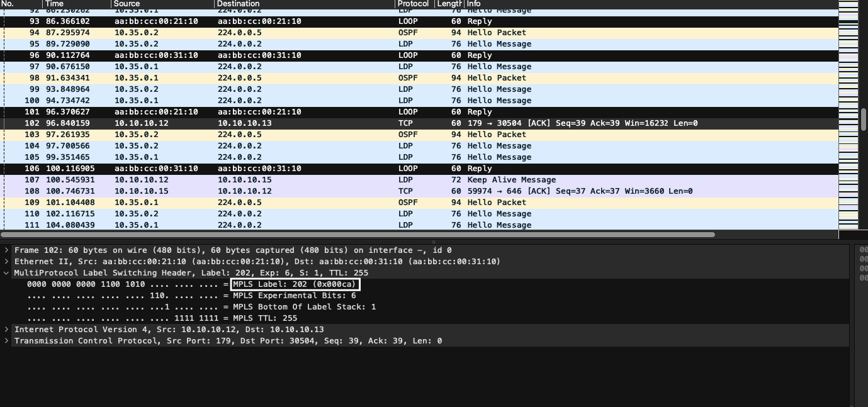Expand Internet Protocol Version 4 details
The width and height of the screenshot is (868, 407).
pyautogui.click(x=6, y=329)
